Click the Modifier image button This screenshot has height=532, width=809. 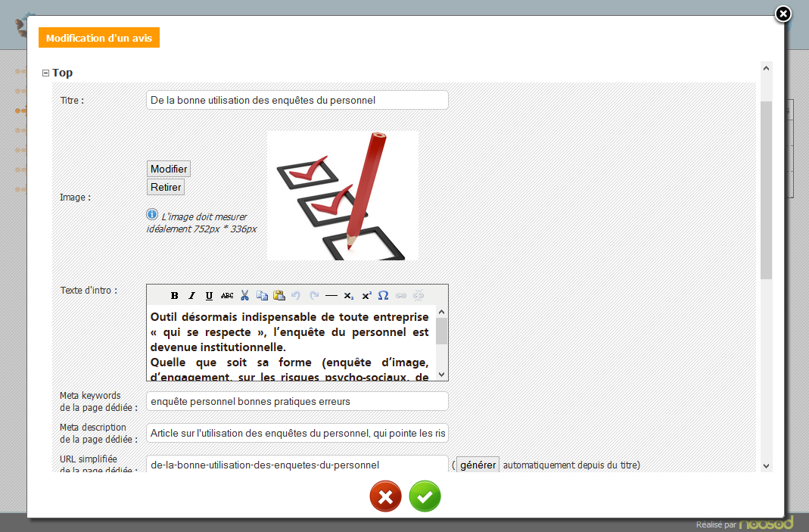coord(169,169)
